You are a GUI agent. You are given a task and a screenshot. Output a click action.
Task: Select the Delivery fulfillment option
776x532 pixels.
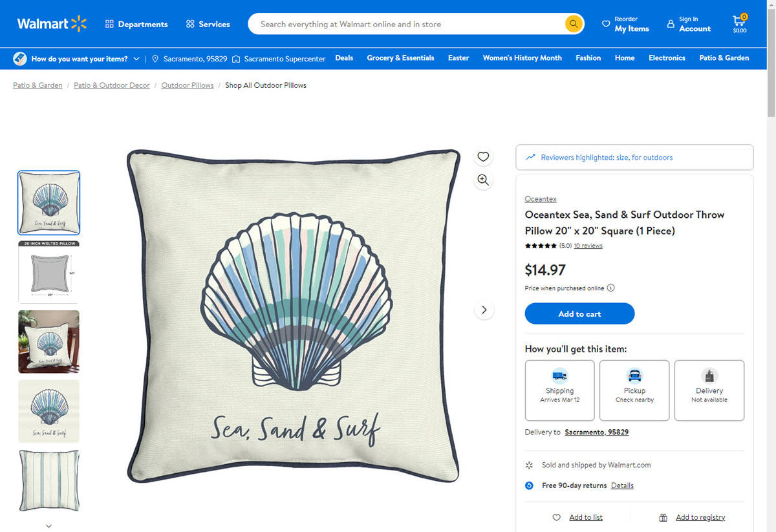click(709, 390)
